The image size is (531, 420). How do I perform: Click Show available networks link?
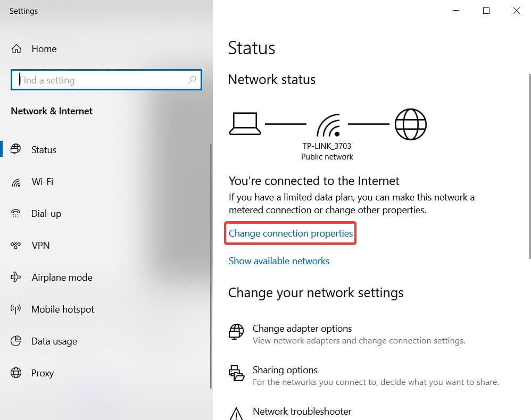(x=279, y=261)
